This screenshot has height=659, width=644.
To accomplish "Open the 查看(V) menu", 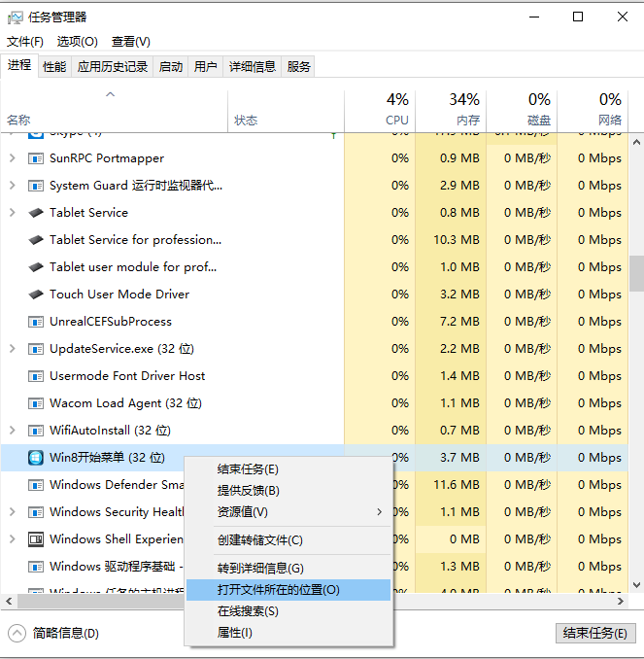I will point(131,42).
